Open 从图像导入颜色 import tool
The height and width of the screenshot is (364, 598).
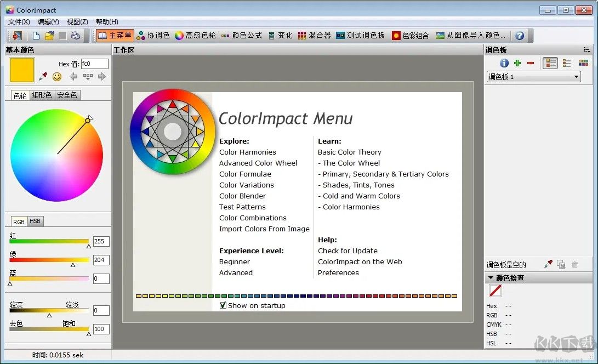pos(477,35)
